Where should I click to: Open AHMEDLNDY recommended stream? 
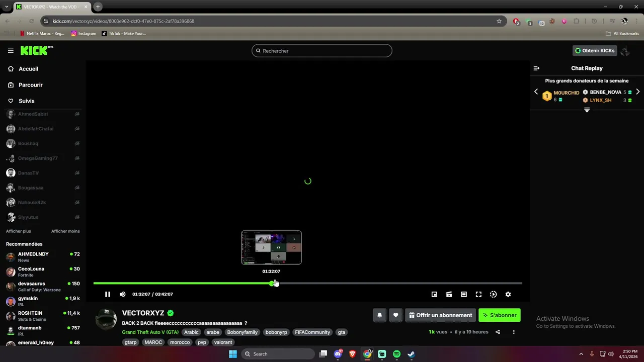point(43,257)
